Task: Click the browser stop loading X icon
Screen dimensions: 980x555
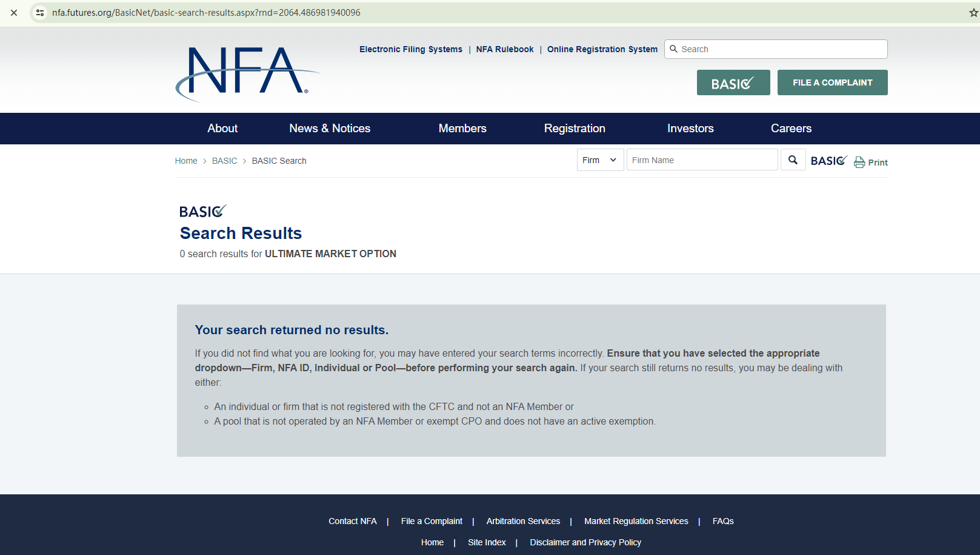Action: pyautogui.click(x=14, y=13)
